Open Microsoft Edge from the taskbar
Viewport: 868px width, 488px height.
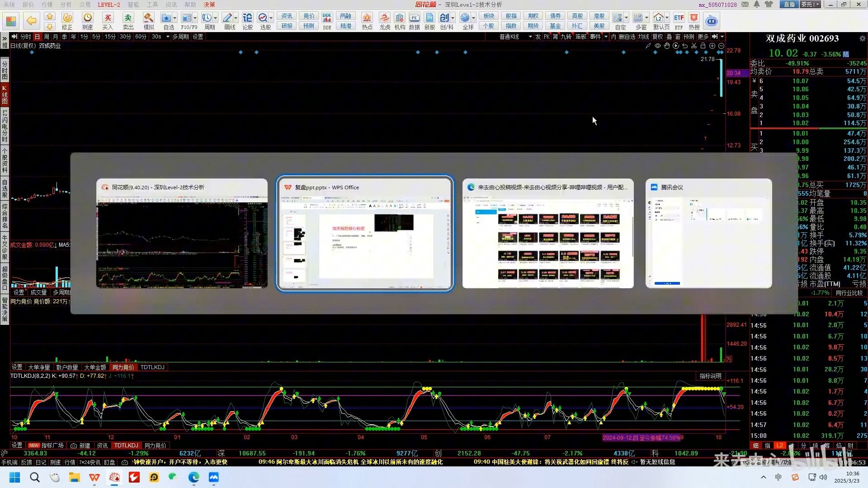click(x=193, y=477)
